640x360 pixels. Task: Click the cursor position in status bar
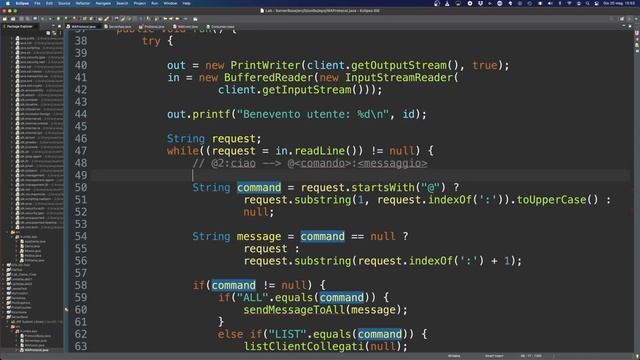[x=531, y=356]
